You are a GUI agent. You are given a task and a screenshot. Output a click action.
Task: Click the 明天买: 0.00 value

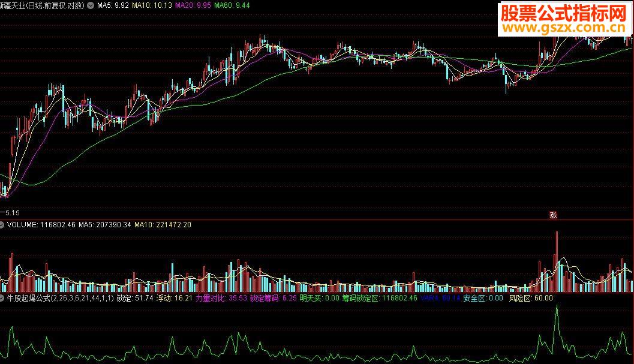(320, 298)
